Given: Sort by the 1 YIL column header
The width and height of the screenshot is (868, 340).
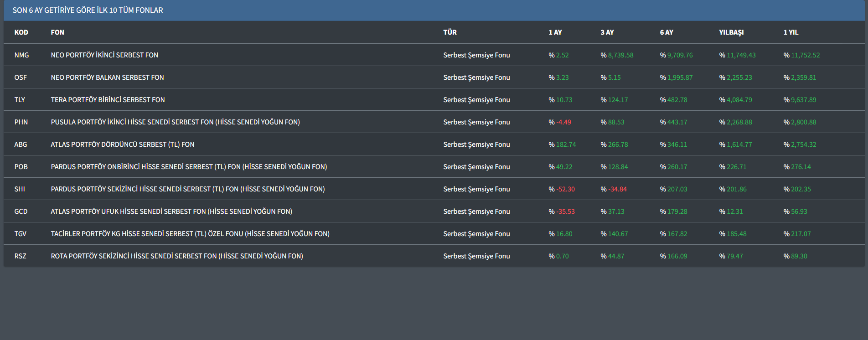Looking at the screenshot, I should pyautogui.click(x=790, y=32).
